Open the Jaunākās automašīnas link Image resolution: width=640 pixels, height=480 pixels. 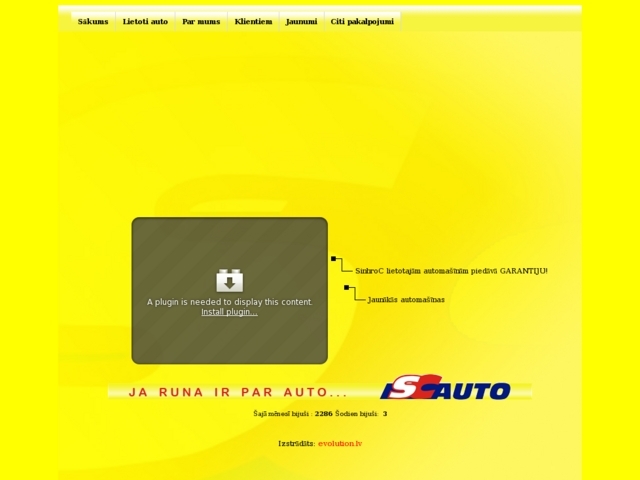point(406,300)
